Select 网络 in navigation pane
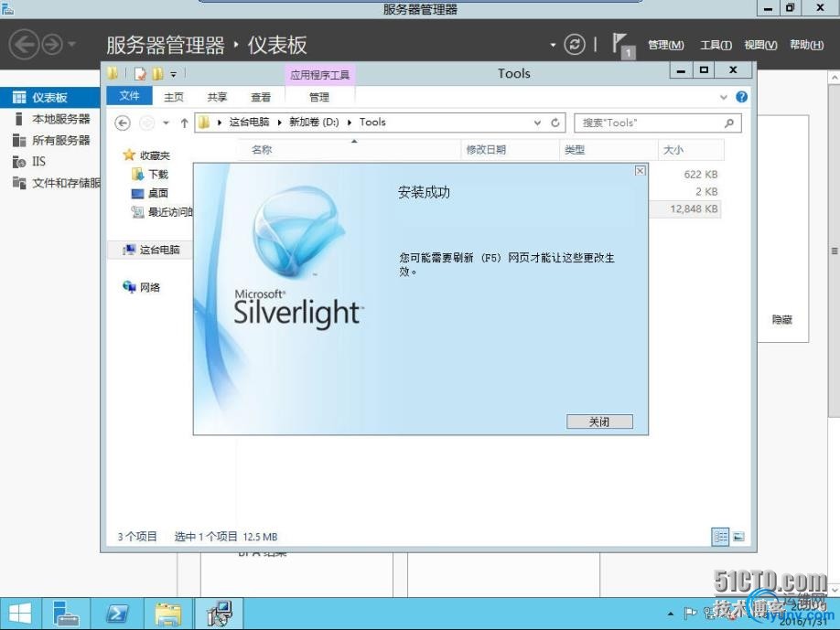The image size is (840, 630). (142, 287)
